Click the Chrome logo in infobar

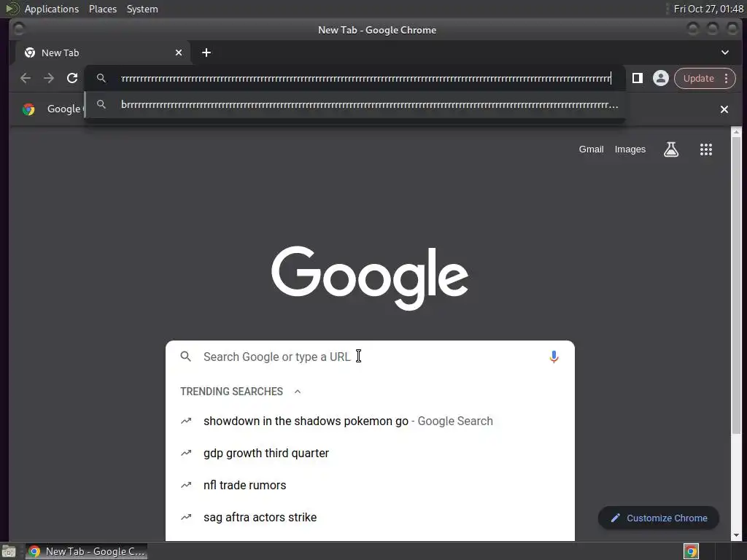28,109
